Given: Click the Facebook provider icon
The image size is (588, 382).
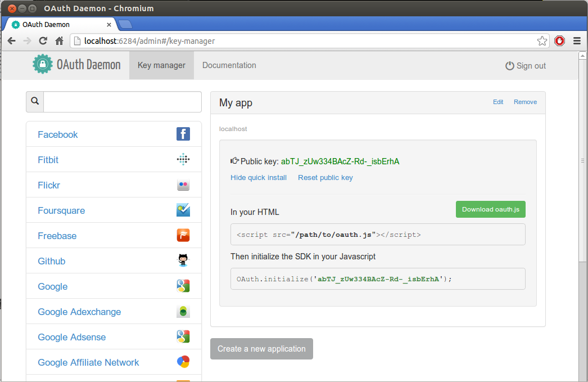Looking at the screenshot, I should click(183, 134).
